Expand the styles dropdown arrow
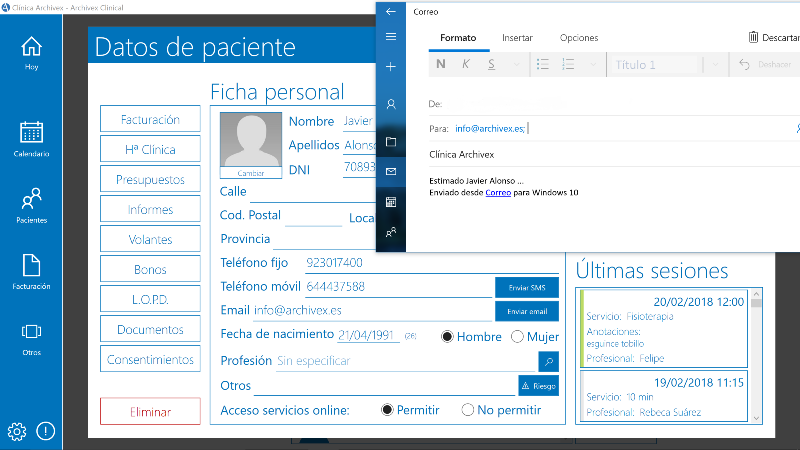This screenshot has height=450, width=800. coord(715,64)
